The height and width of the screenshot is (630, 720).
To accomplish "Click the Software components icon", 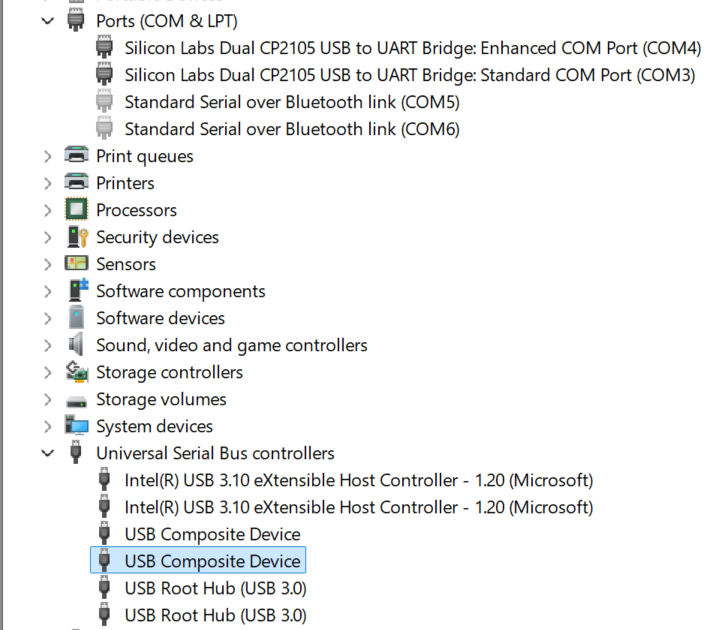I will pyautogui.click(x=78, y=291).
